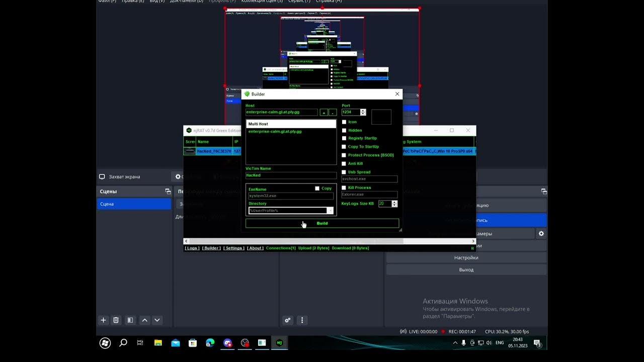Open transition properties gears icon
Viewport: 644px width, 362px height.
pos(288,320)
